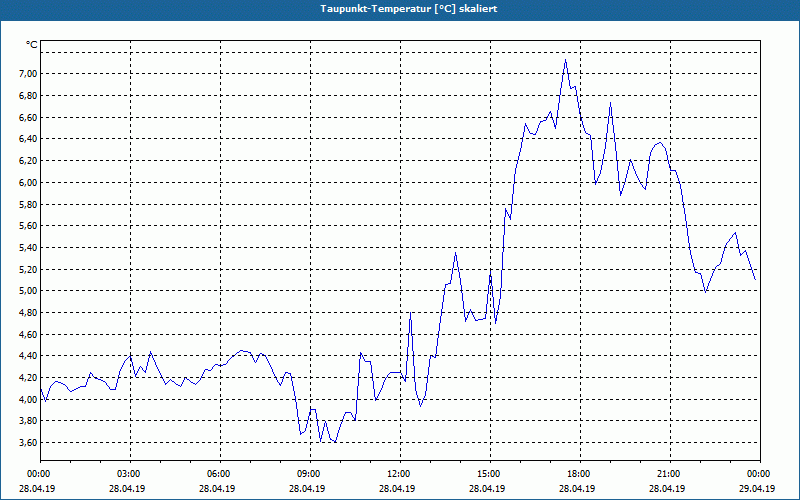Click the 06:00 time label on x-axis

click(220, 474)
